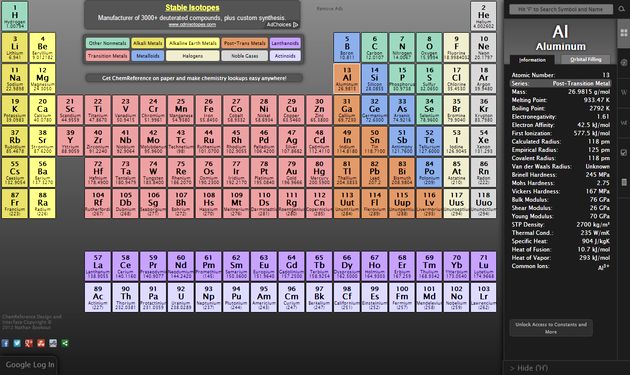Select the Oxygen element cell

[429, 47]
